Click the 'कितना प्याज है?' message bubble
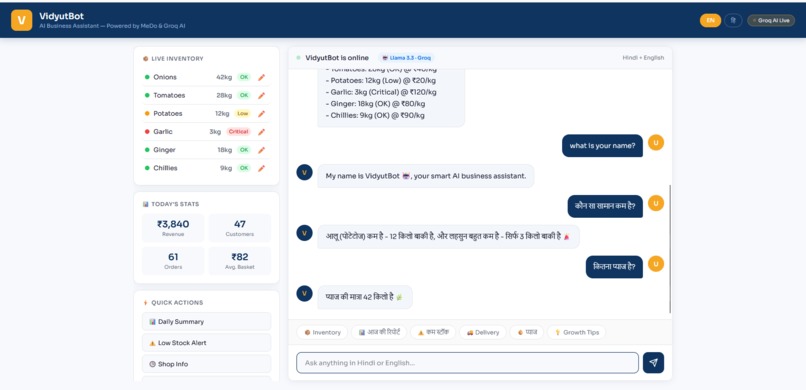The width and height of the screenshot is (806, 390). pos(614,267)
